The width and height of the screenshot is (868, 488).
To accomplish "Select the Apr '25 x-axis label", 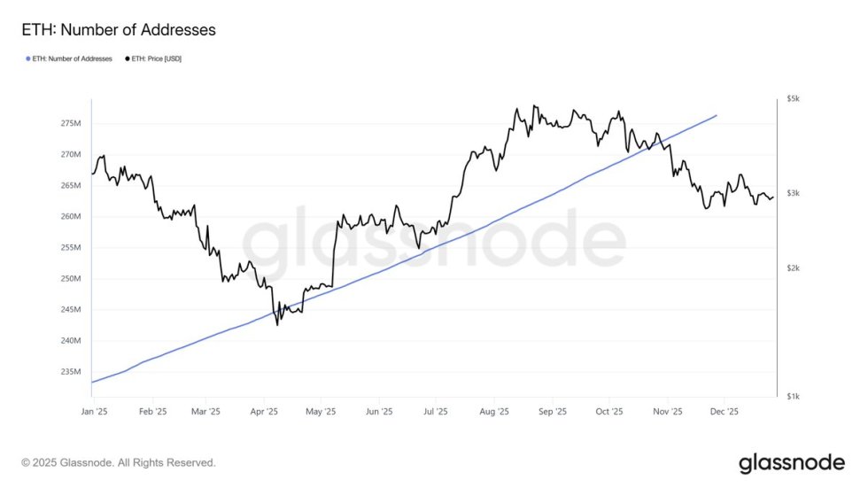I will click(x=263, y=412).
